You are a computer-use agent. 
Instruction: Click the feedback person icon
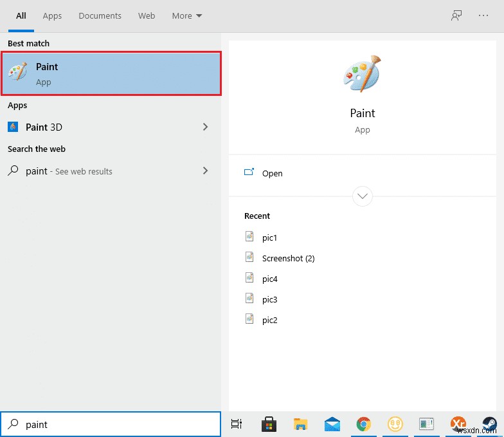pyautogui.click(x=456, y=15)
